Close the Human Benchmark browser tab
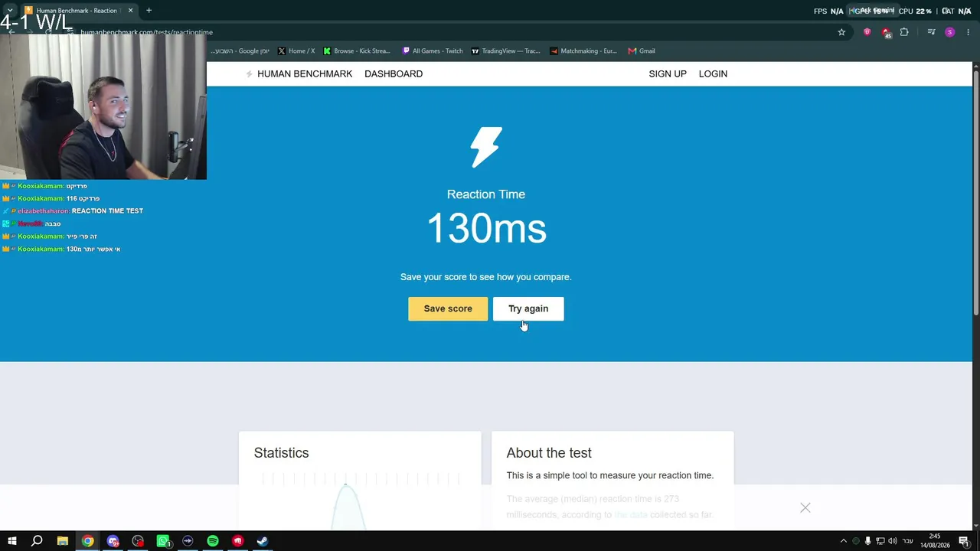This screenshot has width=980, height=551. (130, 11)
